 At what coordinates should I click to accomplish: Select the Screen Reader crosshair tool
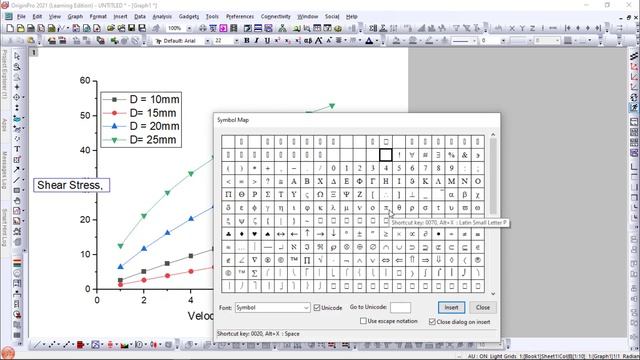click(x=17, y=87)
